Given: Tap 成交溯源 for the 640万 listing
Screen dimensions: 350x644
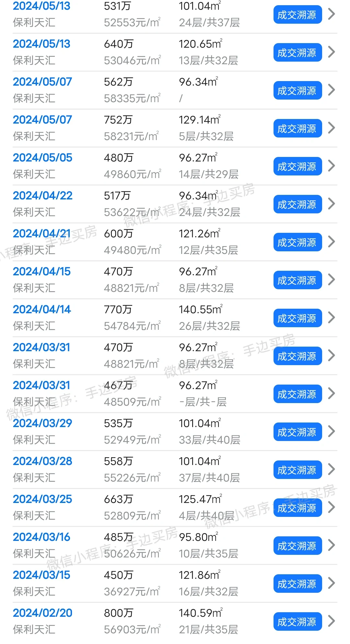Looking at the screenshot, I should point(297,53).
